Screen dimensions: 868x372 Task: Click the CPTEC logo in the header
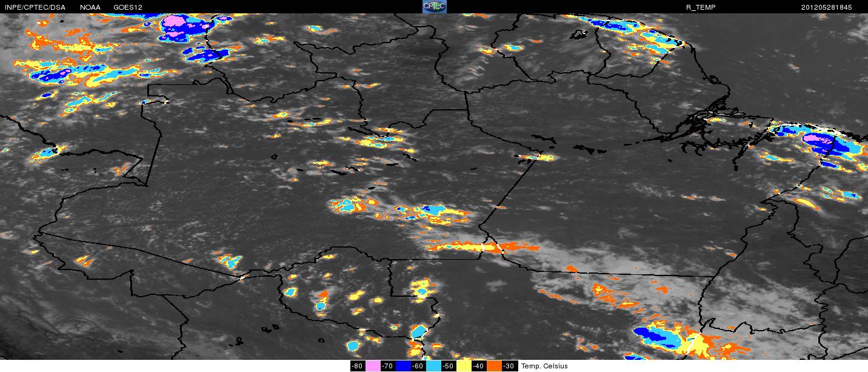[434, 7]
